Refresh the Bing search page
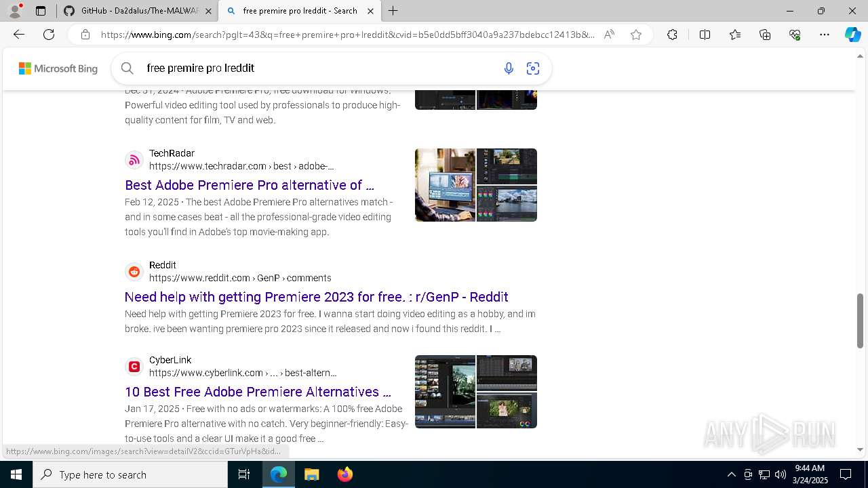The image size is (868, 488). point(49,35)
